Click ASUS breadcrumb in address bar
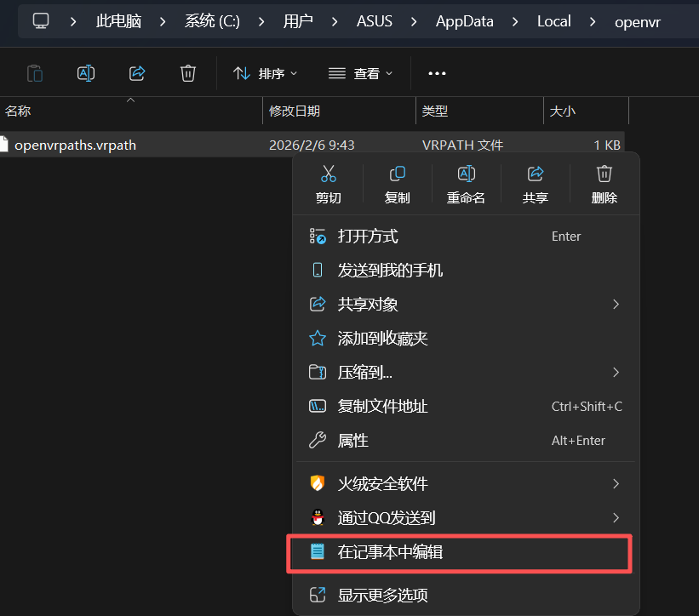699x616 pixels. pyautogui.click(x=375, y=21)
